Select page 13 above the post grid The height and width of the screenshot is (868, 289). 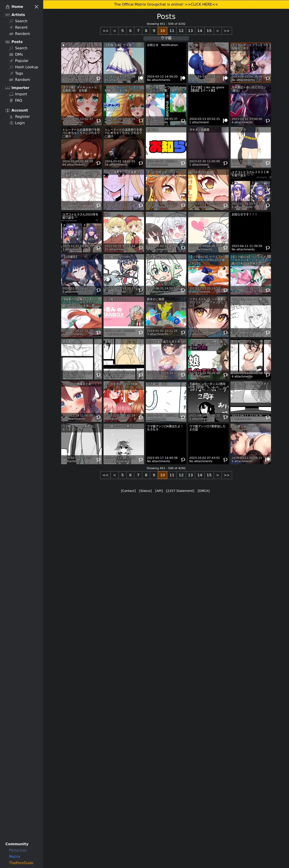click(x=190, y=31)
